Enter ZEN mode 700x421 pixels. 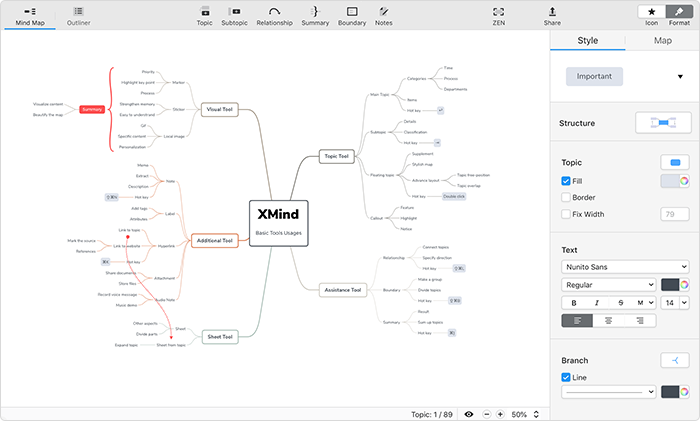coord(499,16)
